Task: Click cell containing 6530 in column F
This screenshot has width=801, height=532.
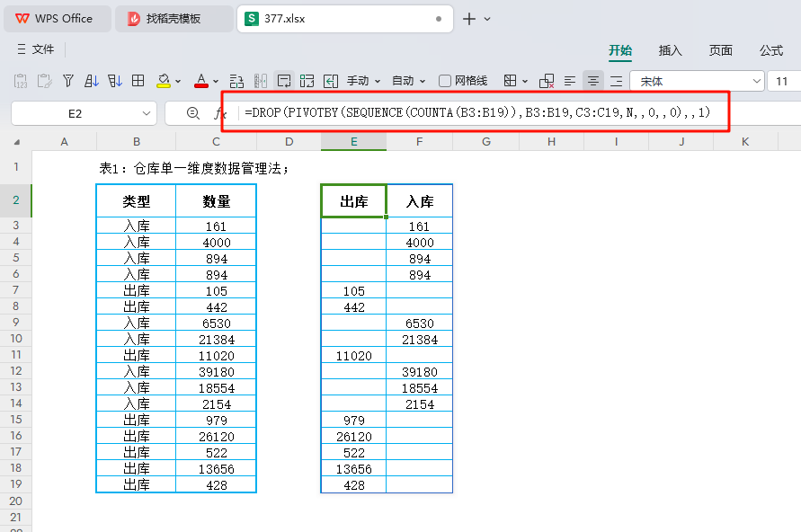Action: click(x=420, y=324)
